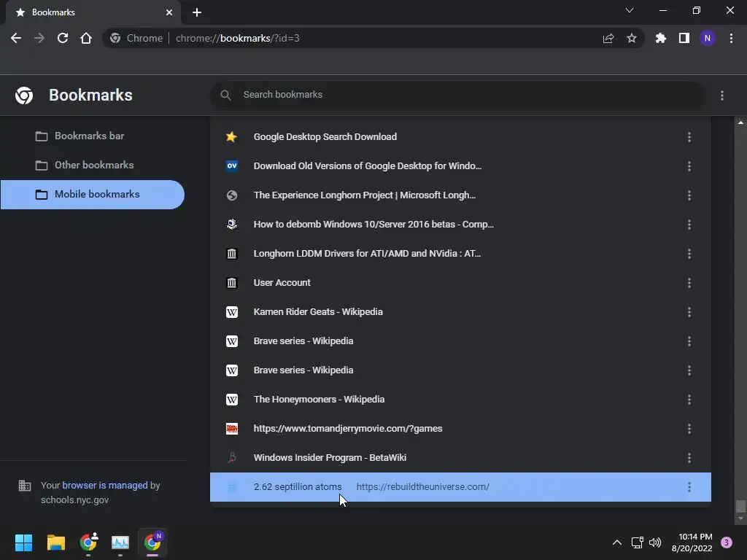Image resolution: width=747 pixels, height=560 pixels.
Task: Select the Mobile bookmarks folder
Action: tap(93, 194)
